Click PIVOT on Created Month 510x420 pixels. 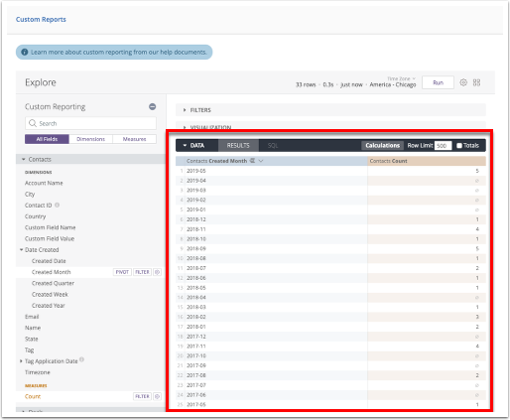(x=122, y=272)
